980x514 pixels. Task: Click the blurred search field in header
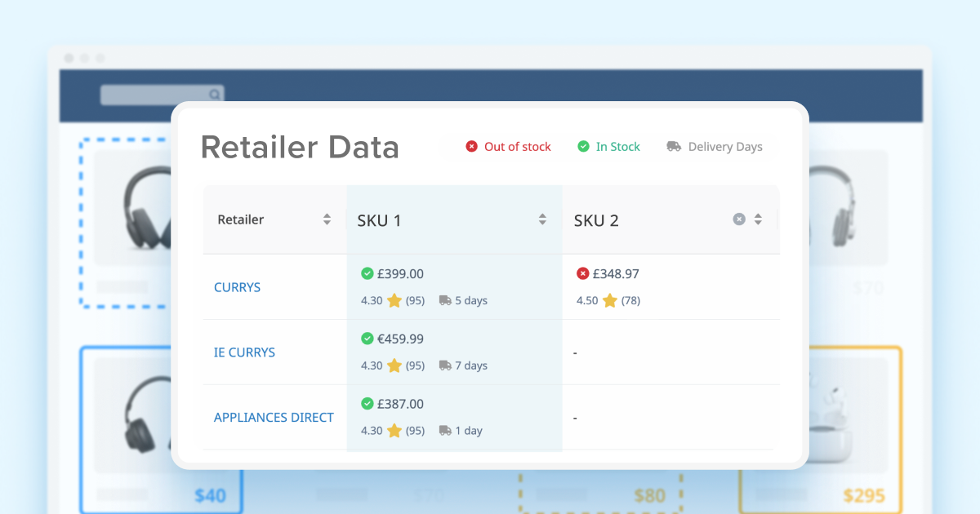[162, 95]
